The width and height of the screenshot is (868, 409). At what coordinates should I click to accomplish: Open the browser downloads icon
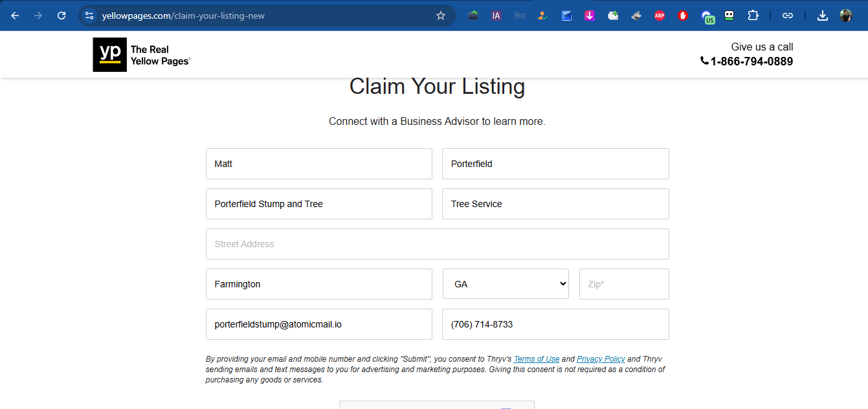tap(823, 16)
